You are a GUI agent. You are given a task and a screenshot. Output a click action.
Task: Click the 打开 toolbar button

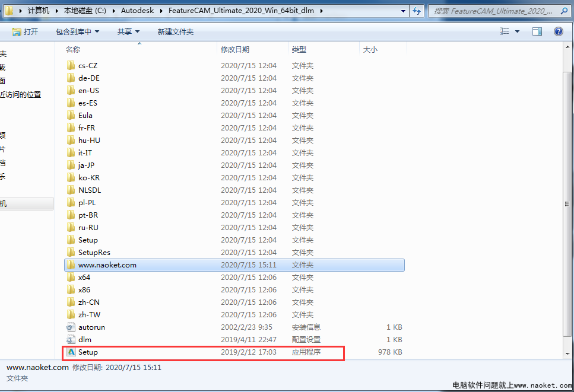click(x=25, y=32)
